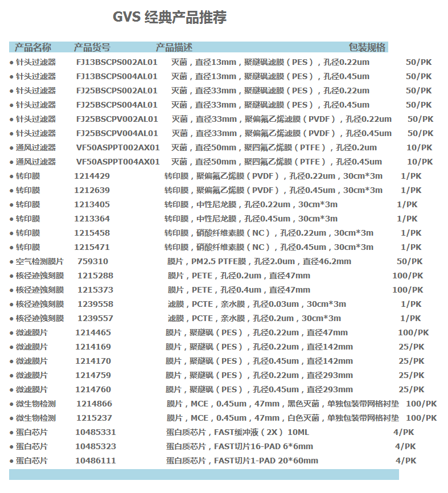448x493 pixels.
Task: Select product number 1239558
Action: [95, 304]
